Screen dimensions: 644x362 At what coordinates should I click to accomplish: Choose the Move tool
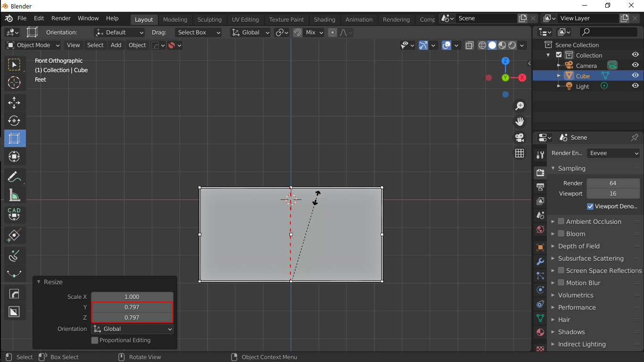point(14,103)
